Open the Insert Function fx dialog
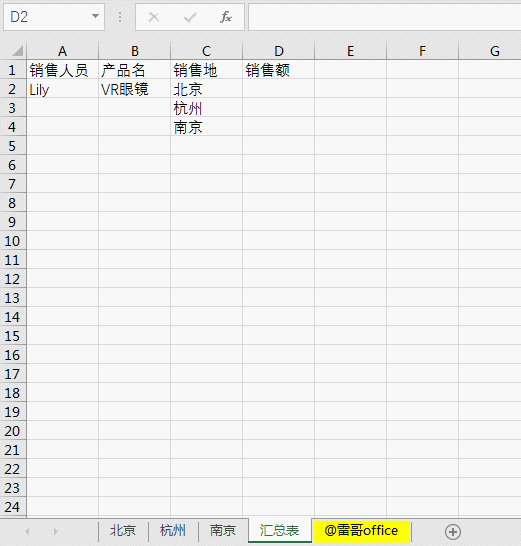Viewport: 521px width, 546px height. (x=226, y=17)
